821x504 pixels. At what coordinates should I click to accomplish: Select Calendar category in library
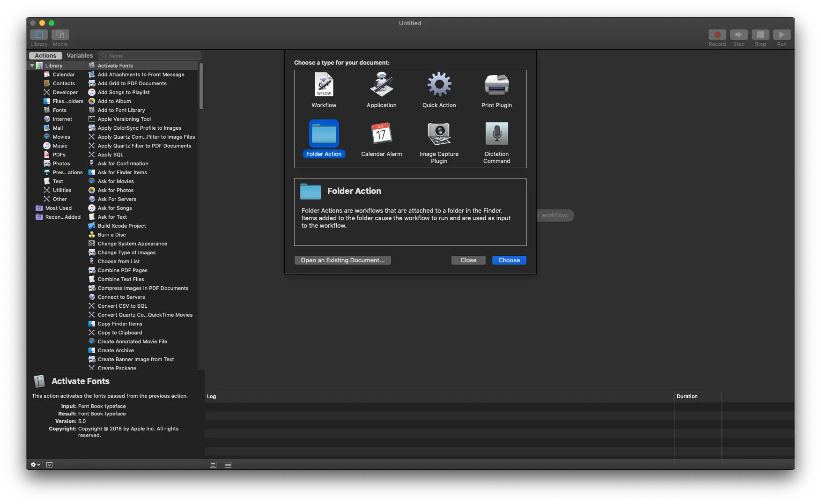pos(59,74)
